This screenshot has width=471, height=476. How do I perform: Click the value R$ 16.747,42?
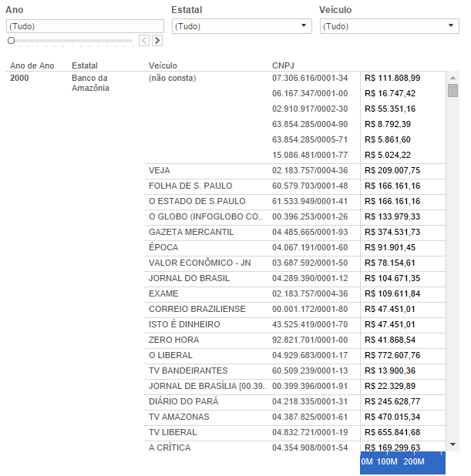pos(390,93)
